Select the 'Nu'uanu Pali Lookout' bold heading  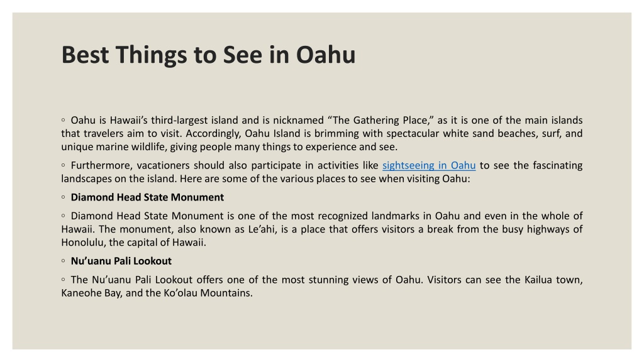121,261
